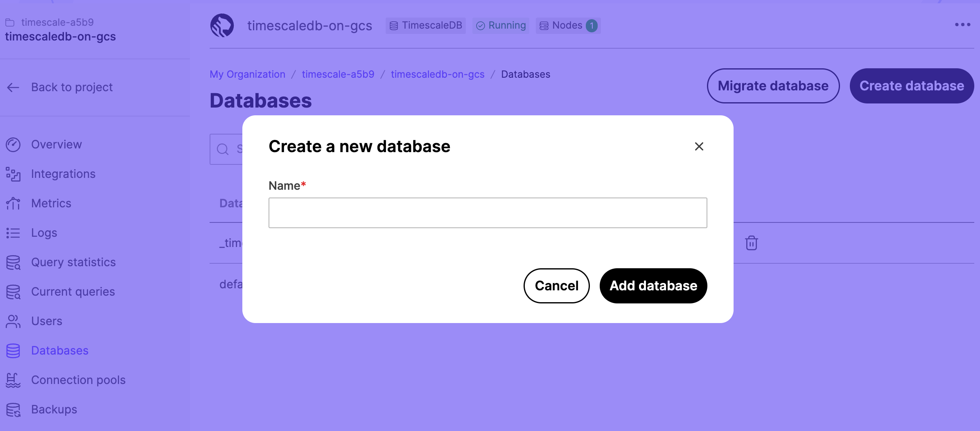
Task: Click the delete trash icon in table row
Action: 751,243
